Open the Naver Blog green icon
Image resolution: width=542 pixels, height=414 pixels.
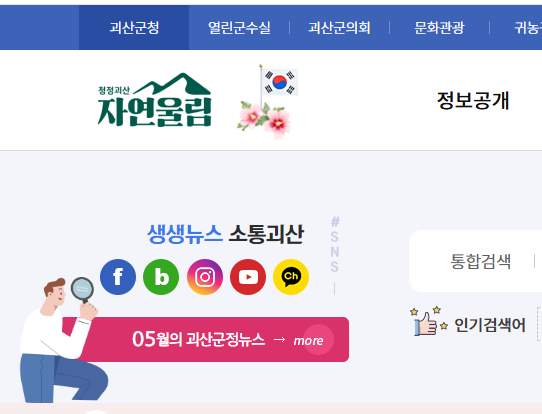coord(161,277)
